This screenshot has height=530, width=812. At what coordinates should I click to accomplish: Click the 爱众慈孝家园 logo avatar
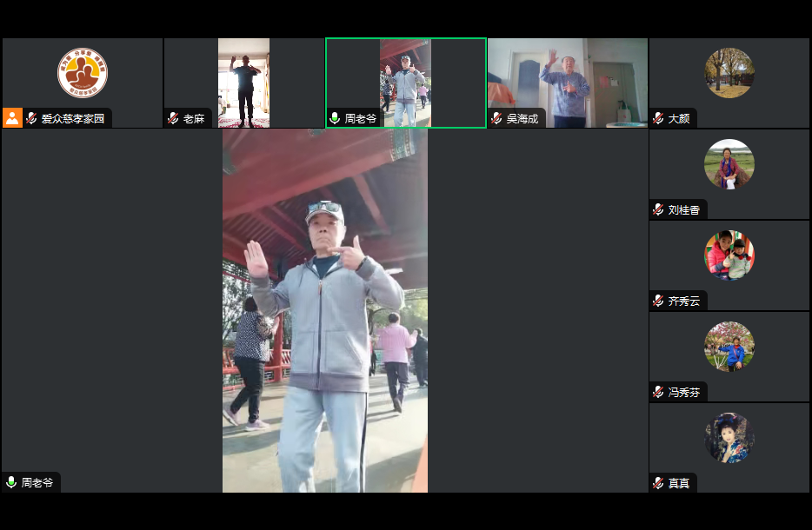83,73
